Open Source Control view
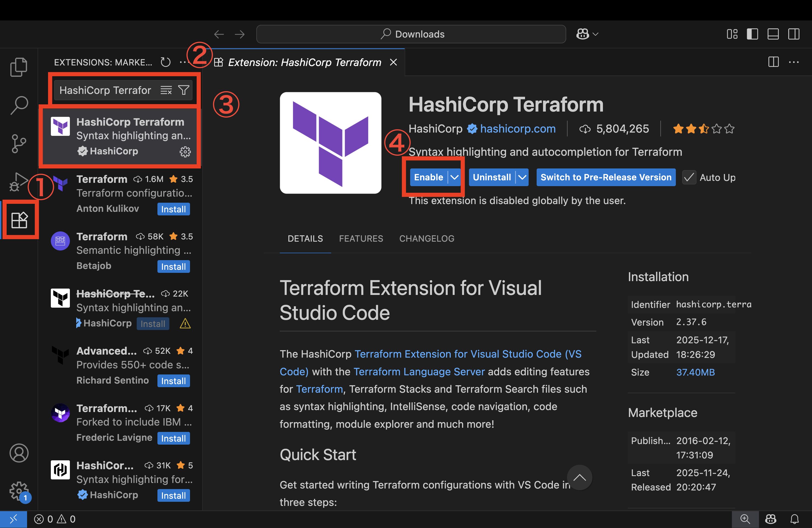 19,143
